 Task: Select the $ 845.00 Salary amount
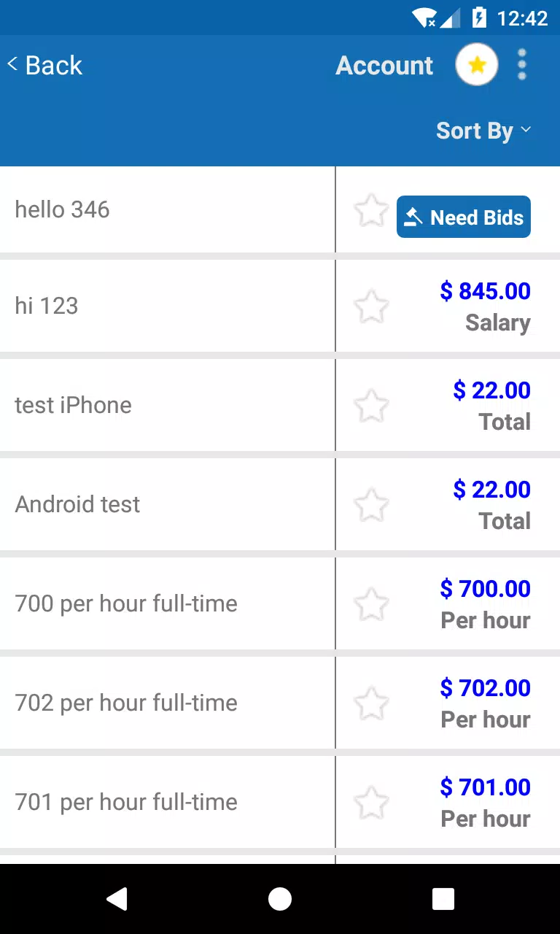coord(485,306)
